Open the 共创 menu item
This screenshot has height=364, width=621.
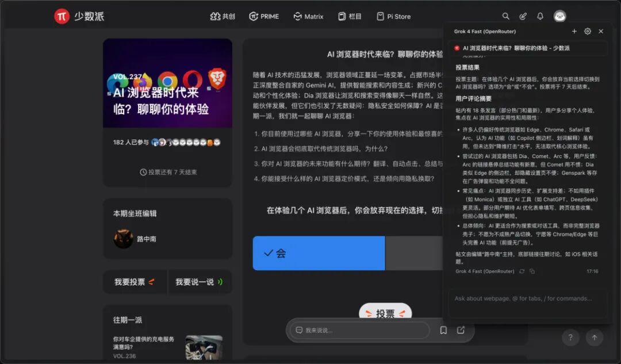click(x=223, y=16)
